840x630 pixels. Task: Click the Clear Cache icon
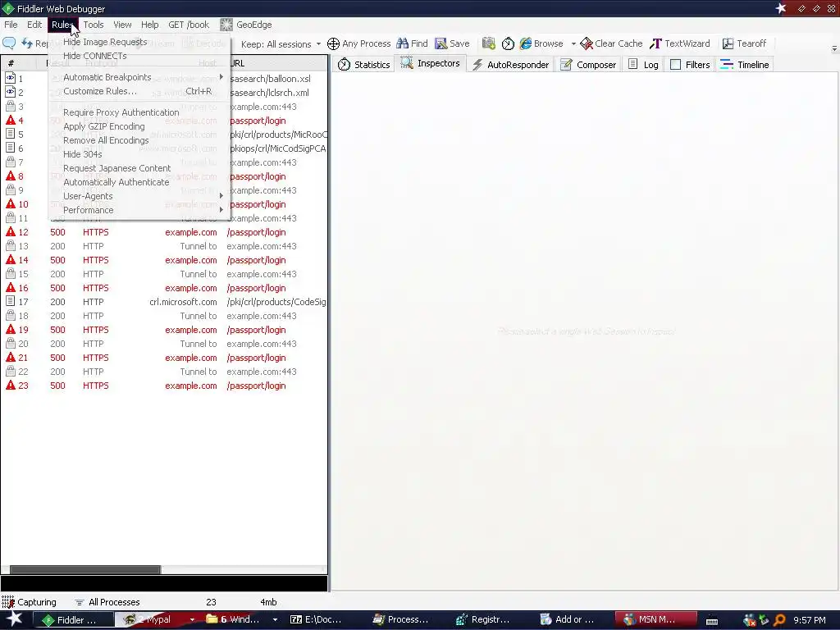pos(587,43)
